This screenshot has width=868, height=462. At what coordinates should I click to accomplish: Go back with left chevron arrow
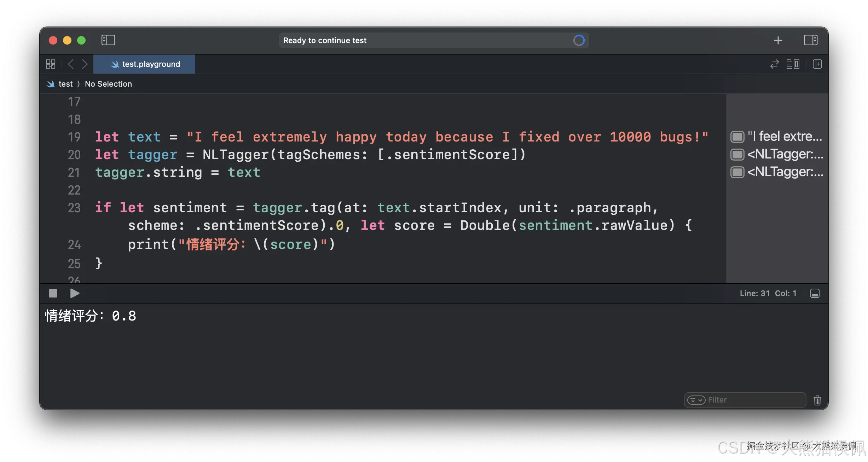71,64
